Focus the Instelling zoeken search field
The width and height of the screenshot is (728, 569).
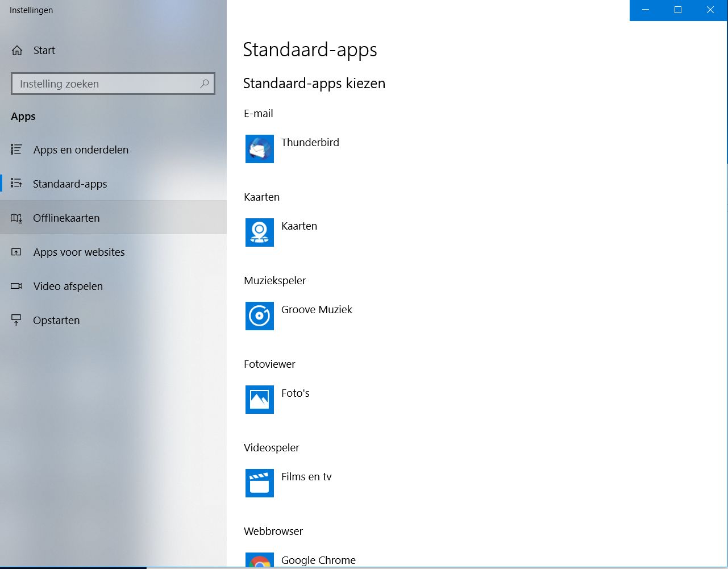[x=105, y=84]
